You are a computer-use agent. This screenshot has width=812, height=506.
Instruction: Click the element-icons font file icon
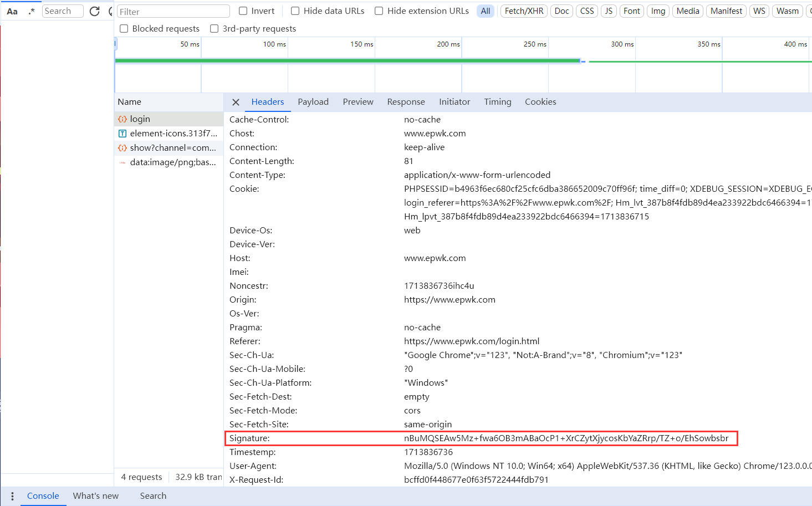[x=122, y=134]
